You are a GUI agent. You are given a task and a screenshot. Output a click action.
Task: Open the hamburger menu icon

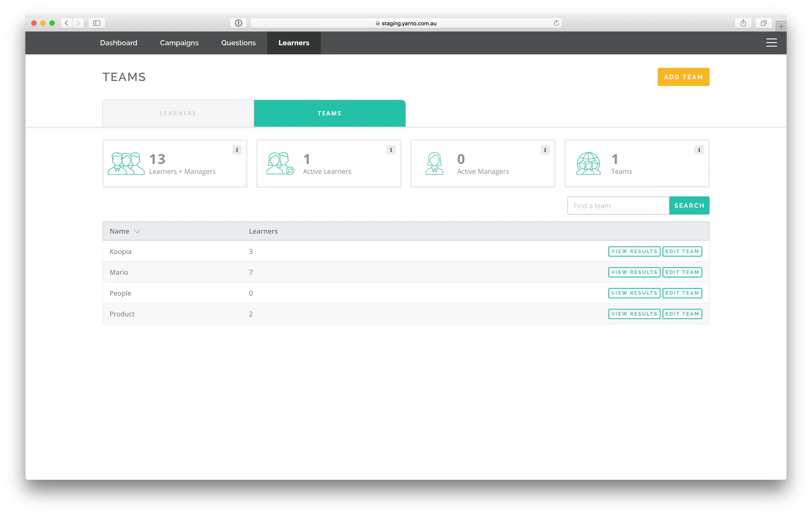[771, 43]
